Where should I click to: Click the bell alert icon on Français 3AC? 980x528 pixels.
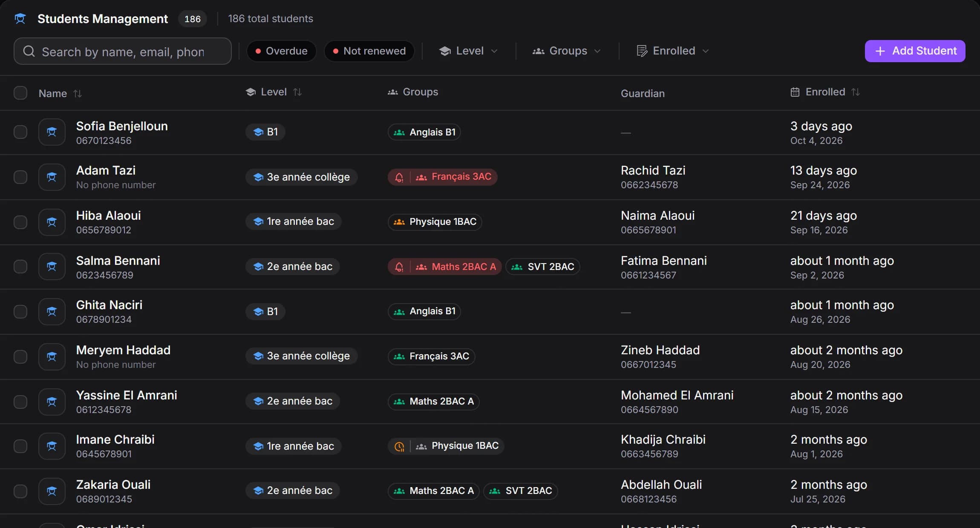pos(399,177)
